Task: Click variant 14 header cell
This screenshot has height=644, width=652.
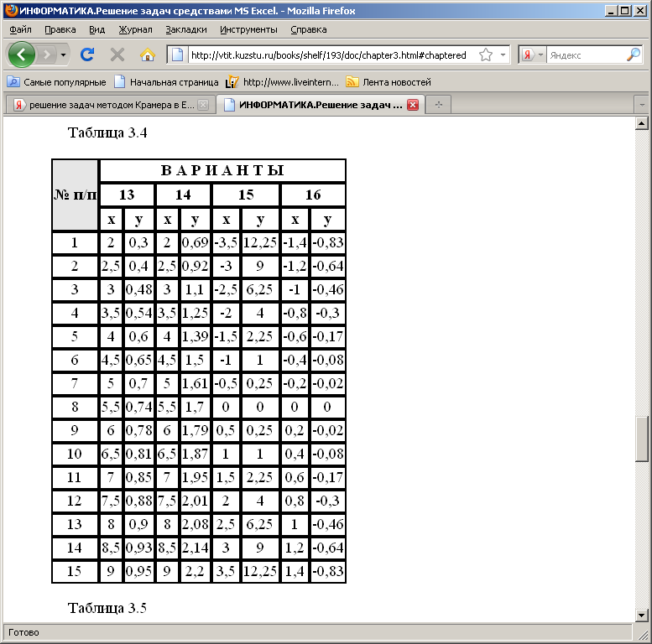Action: point(183,195)
